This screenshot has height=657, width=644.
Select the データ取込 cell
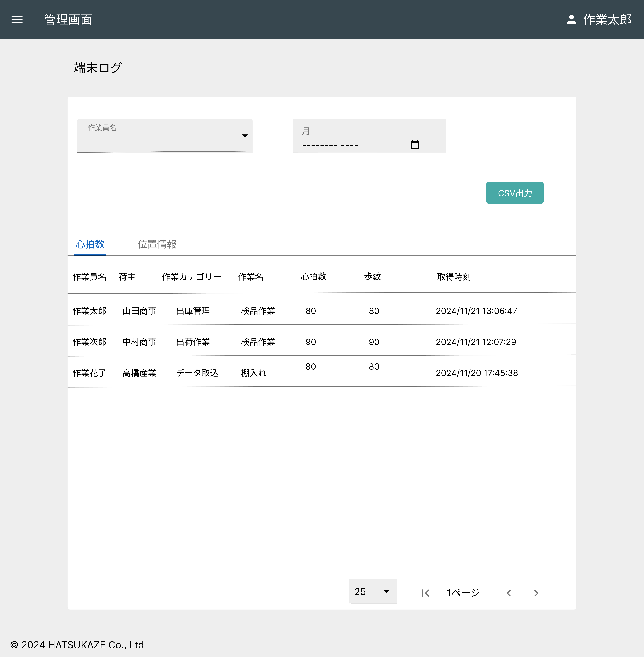coord(197,373)
